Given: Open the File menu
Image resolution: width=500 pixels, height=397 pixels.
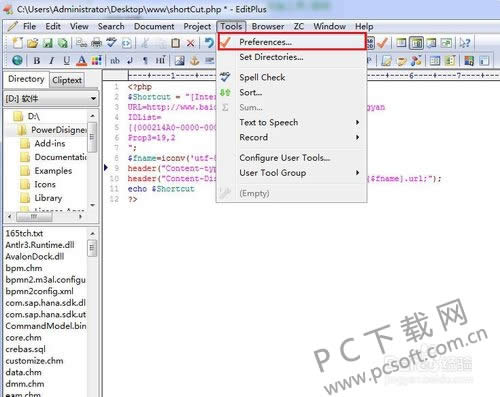Looking at the screenshot, I should click(x=29, y=26).
